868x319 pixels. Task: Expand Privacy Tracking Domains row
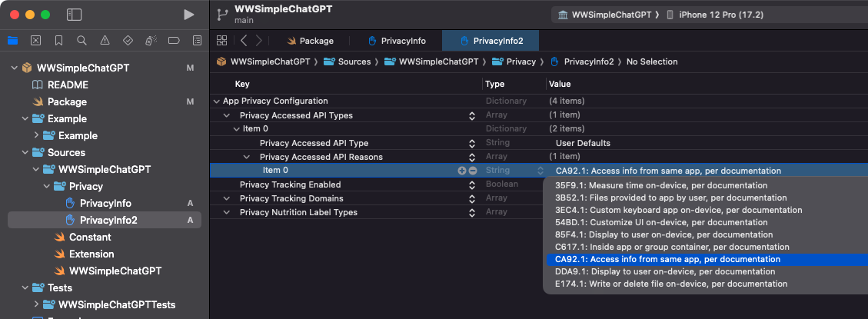(226, 198)
